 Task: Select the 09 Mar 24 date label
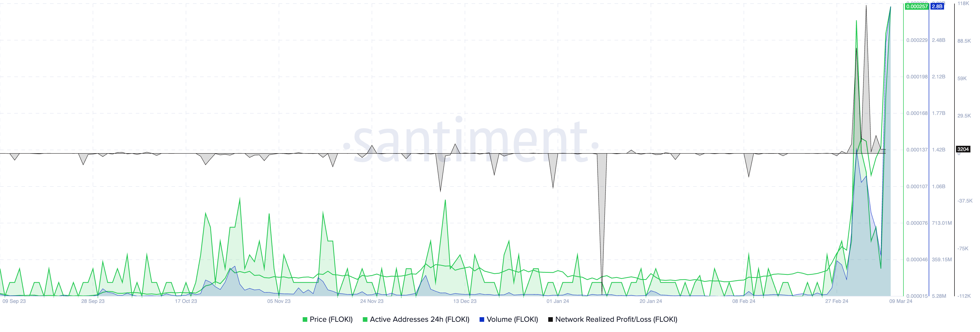coord(900,301)
